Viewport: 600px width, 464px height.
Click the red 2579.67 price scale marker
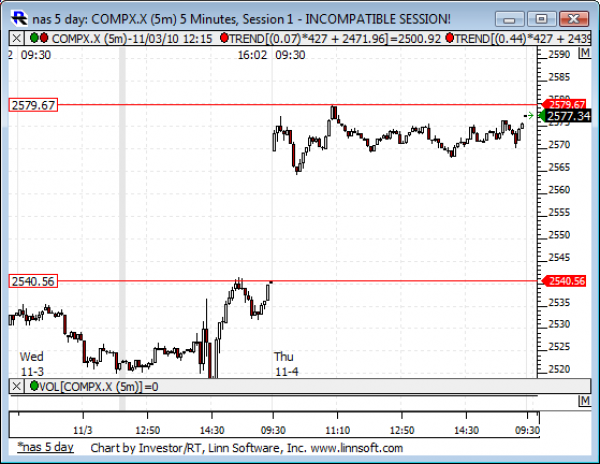[x=564, y=104]
